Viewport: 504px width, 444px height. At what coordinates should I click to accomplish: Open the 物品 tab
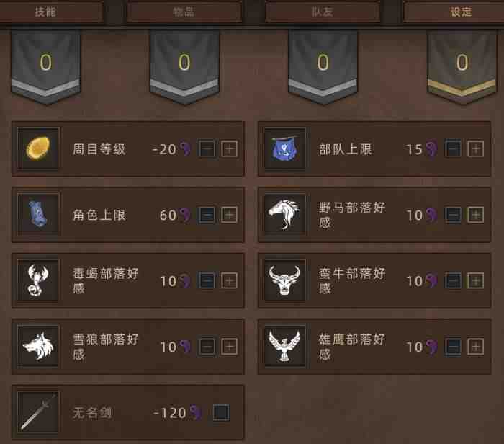coord(184,12)
